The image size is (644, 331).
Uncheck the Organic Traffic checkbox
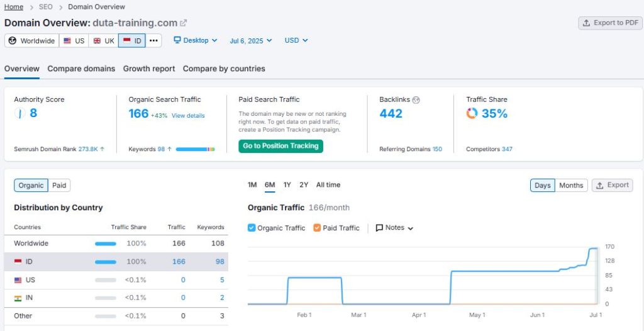click(x=252, y=228)
